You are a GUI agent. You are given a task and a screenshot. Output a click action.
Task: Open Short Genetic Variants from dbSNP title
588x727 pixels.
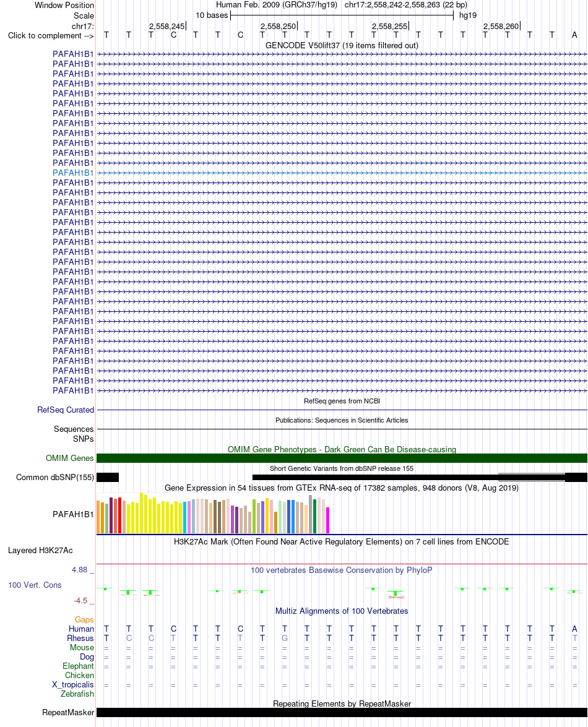tap(342, 468)
